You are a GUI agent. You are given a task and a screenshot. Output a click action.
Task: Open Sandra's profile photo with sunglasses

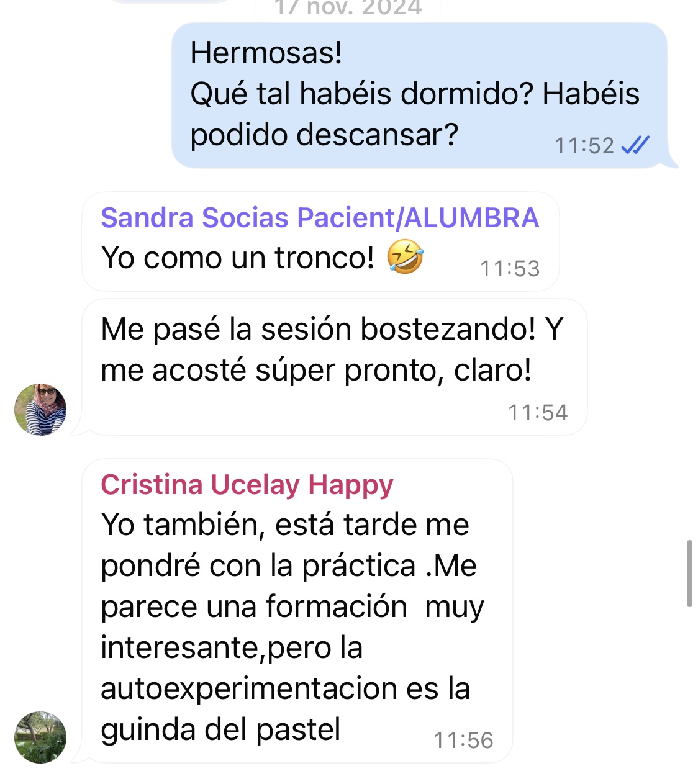[40, 410]
